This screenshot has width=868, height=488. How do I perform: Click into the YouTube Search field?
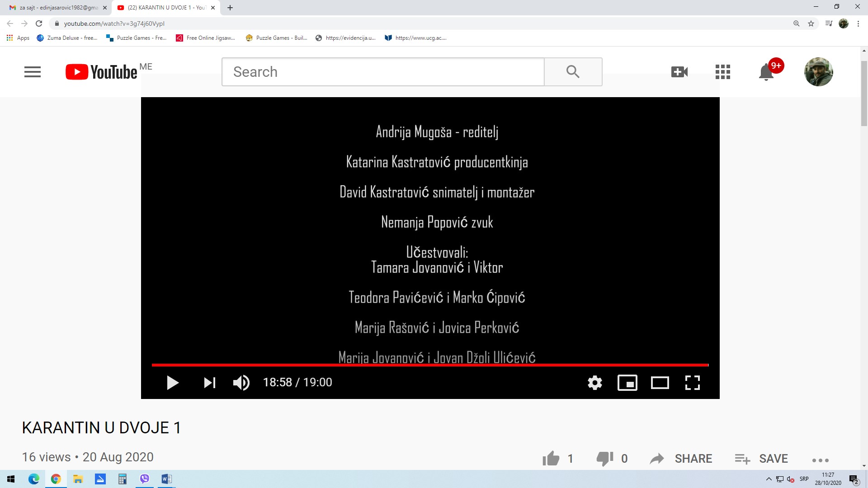pos(383,72)
